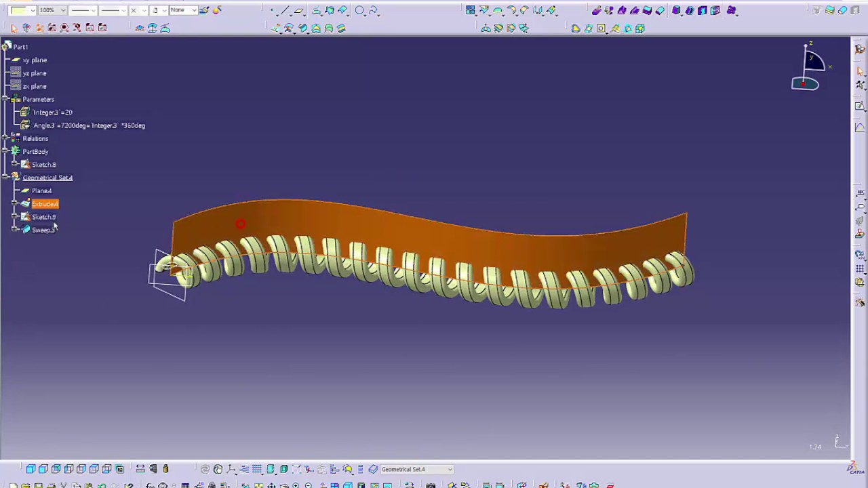This screenshot has width=868, height=488.
Task: Collapse the Parameters tree node
Action: tap(5, 99)
